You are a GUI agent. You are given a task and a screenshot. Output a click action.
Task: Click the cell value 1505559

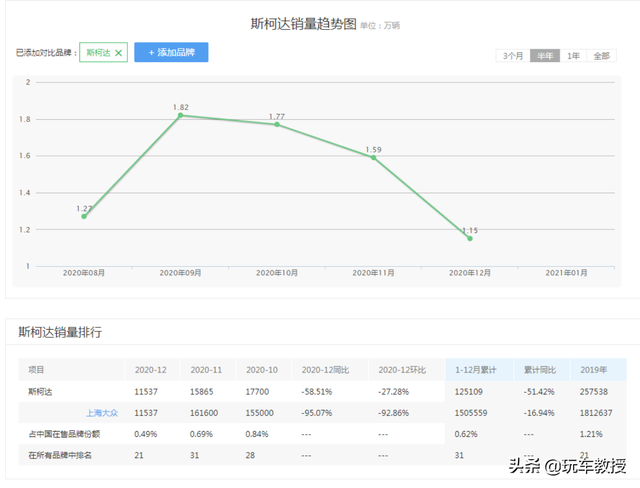(471, 413)
